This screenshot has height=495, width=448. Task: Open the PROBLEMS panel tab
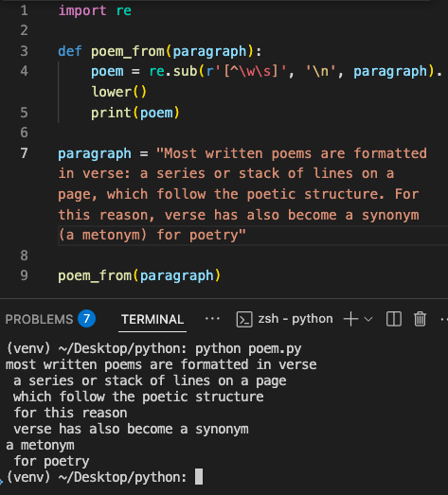coord(39,319)
